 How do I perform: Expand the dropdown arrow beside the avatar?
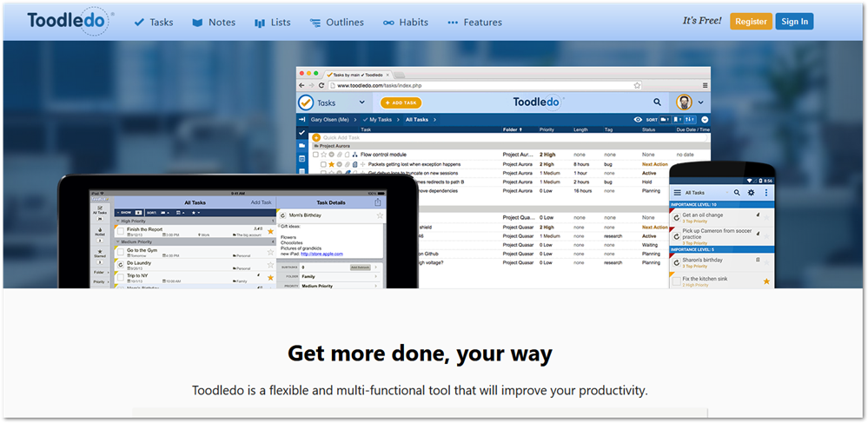[x=701, y=102]
